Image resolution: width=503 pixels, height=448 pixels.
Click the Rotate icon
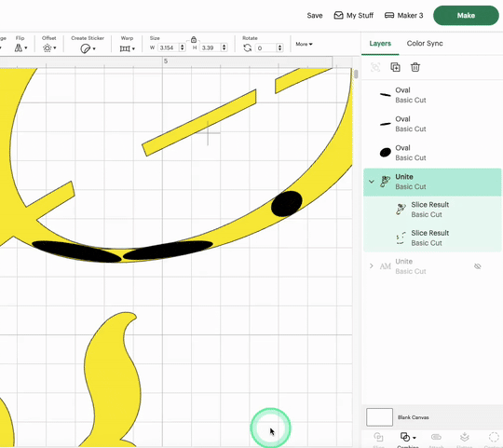pos(247,48)
